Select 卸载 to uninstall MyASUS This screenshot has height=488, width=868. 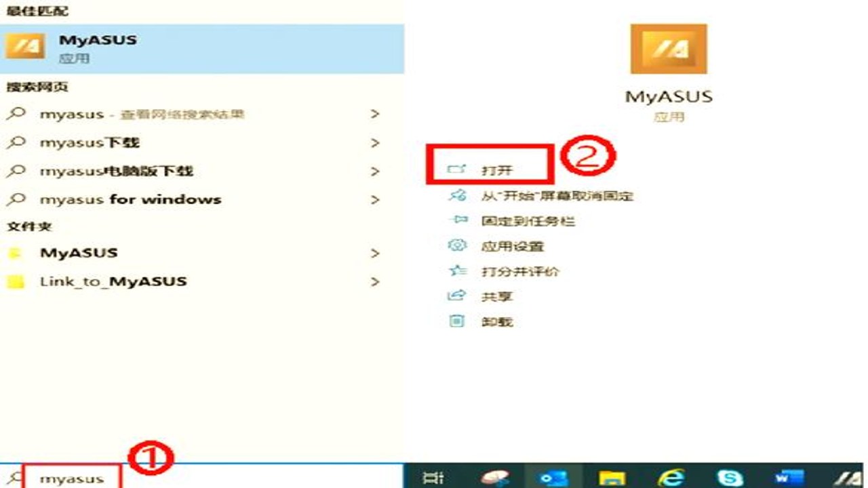coord(497,321)
